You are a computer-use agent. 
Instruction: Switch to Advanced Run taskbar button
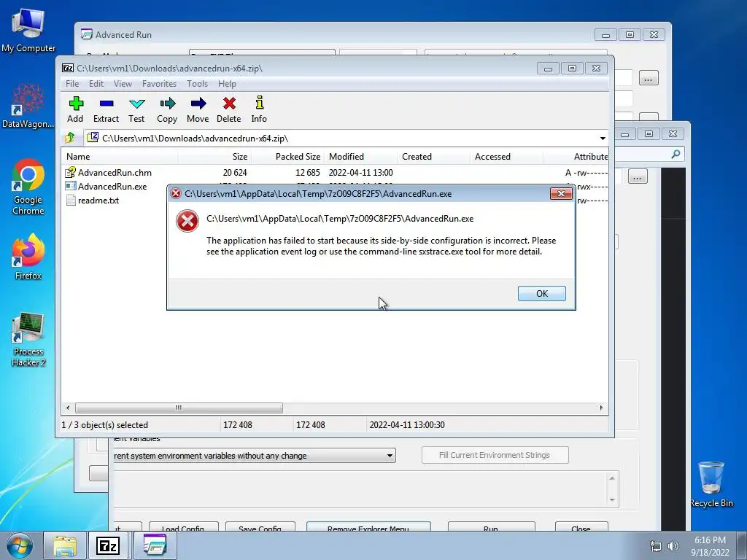(155, 545)
